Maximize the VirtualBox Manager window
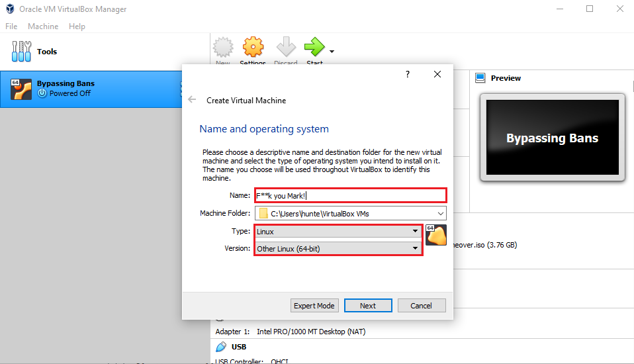Screen dimensions: 634x364 point(590,9)
